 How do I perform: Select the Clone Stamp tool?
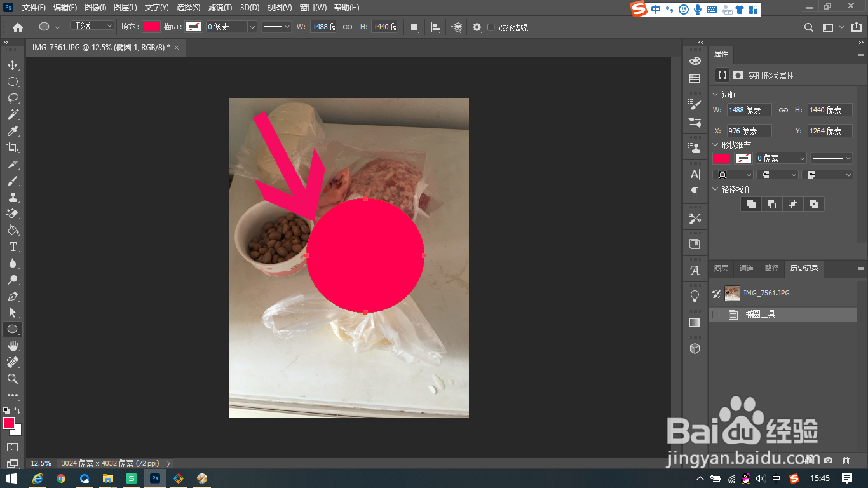tap(12, 197)
